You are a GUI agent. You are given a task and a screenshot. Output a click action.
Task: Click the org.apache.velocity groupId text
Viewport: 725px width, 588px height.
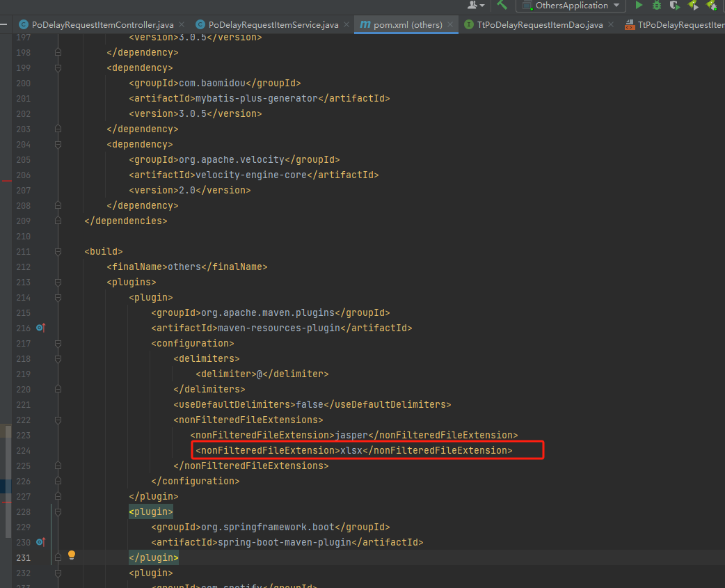231,160
